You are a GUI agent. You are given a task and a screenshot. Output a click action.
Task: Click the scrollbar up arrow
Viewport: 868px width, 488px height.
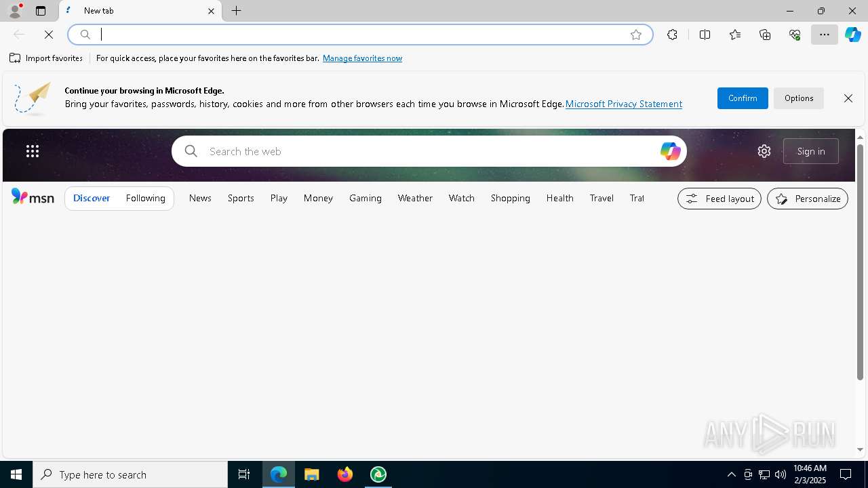[860, 138]
